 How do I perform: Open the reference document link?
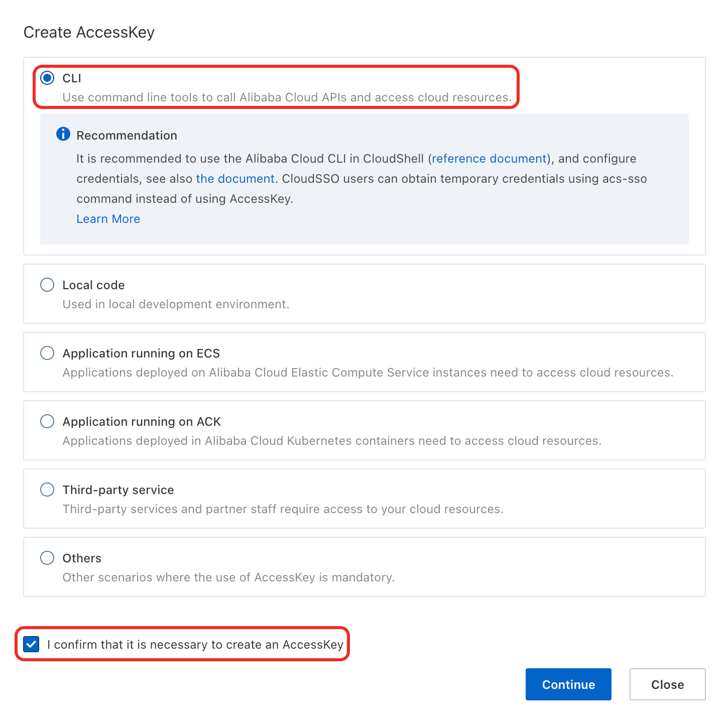(x=489, y=159)
